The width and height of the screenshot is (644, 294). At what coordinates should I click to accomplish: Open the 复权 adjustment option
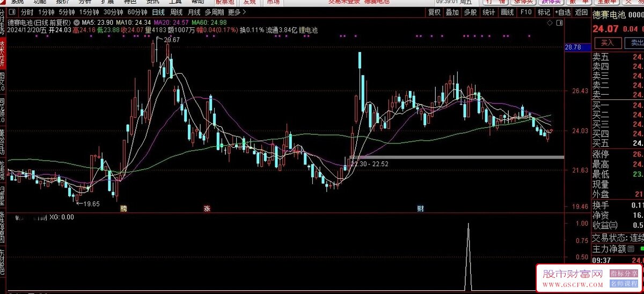[434, 12]
